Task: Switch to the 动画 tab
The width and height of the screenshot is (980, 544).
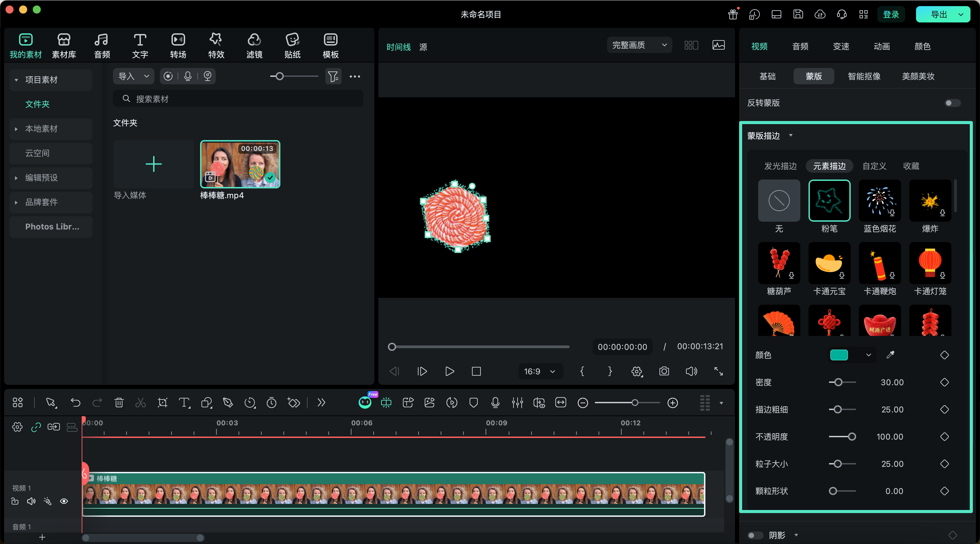Action: (x=881, y=46)
